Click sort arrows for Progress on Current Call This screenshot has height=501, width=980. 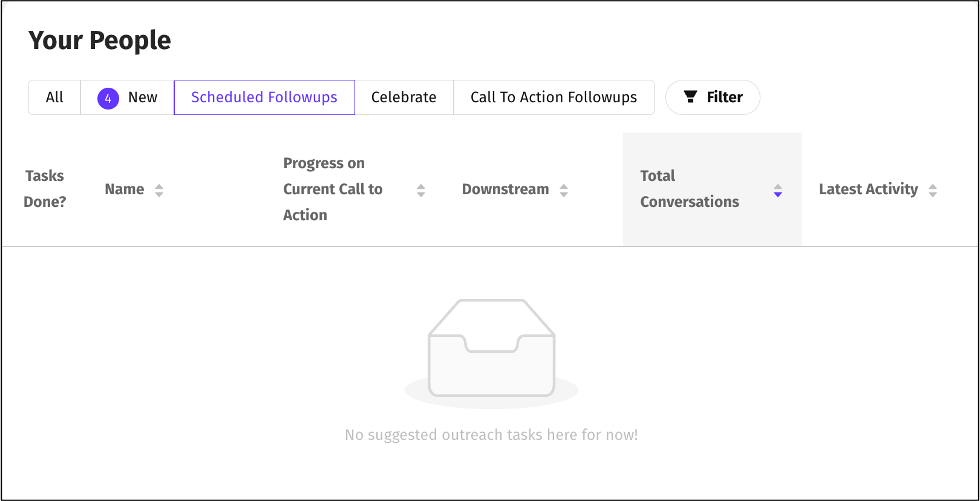click(421, 190)
